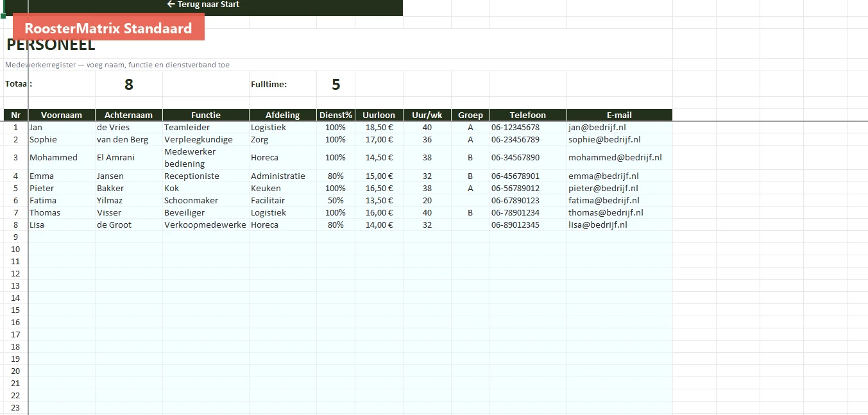
Task: Click the 'Teamleider' function cell
Action: [206, 128]
